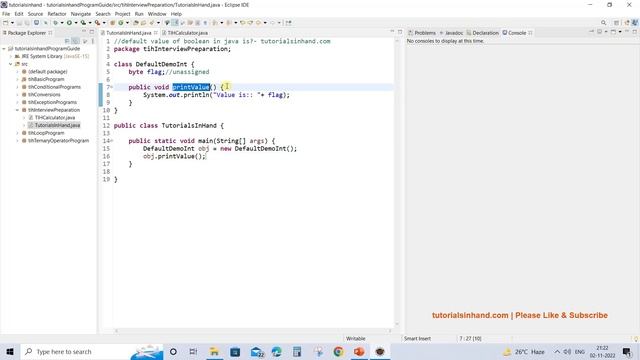This screenshot has height=360, width=640.
Task: Open the New dropdown arrow next to New icon
Action: pos(12,23)
